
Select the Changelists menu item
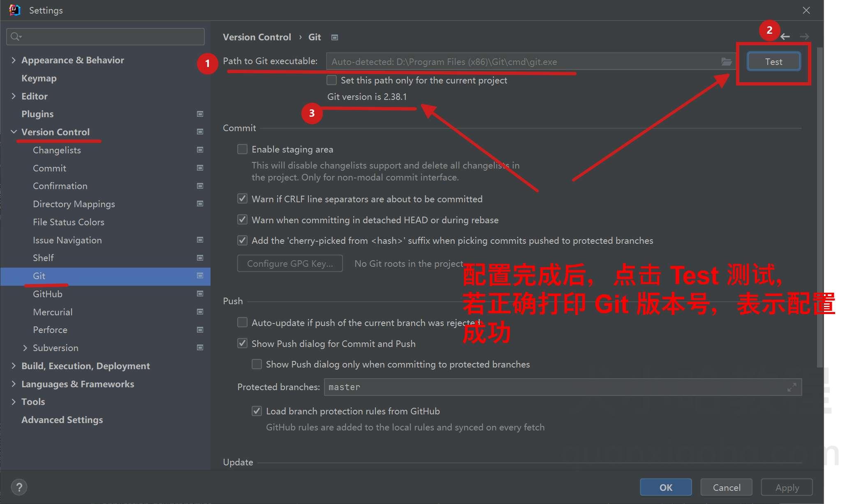[57, 150]
